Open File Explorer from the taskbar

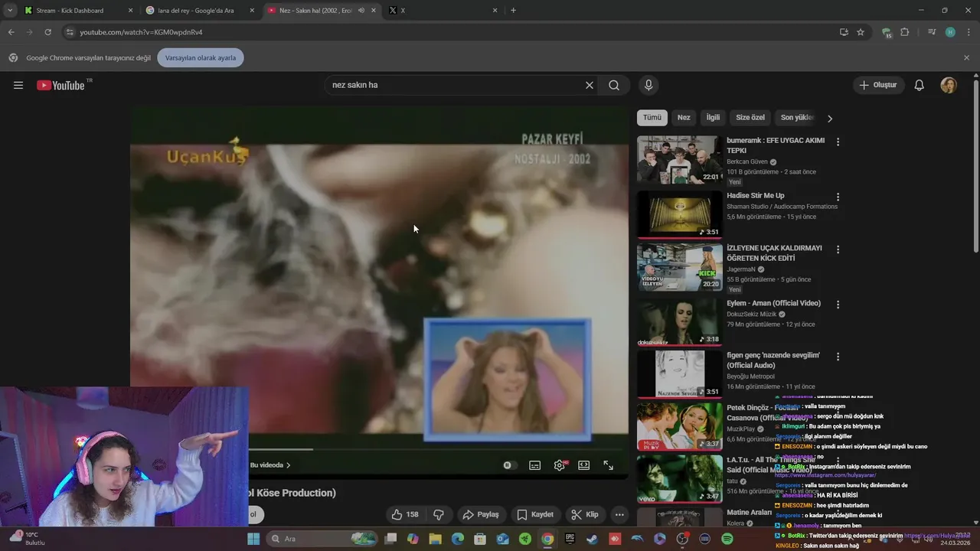(435, 539)
